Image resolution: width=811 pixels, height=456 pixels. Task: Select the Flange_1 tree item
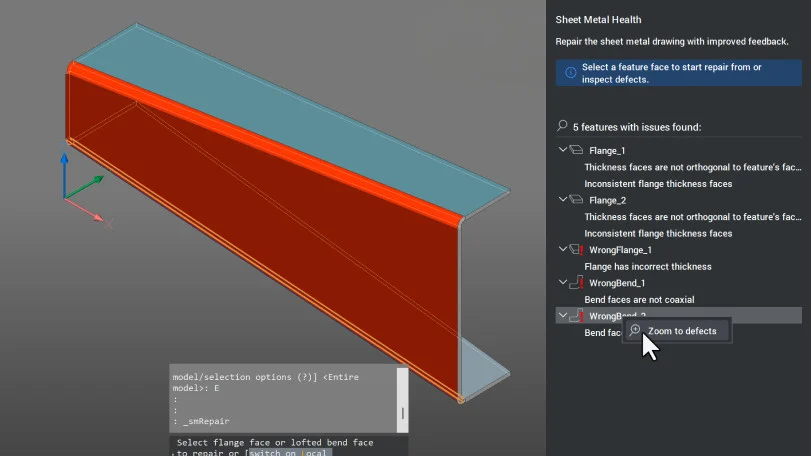[x=607, y=150]
